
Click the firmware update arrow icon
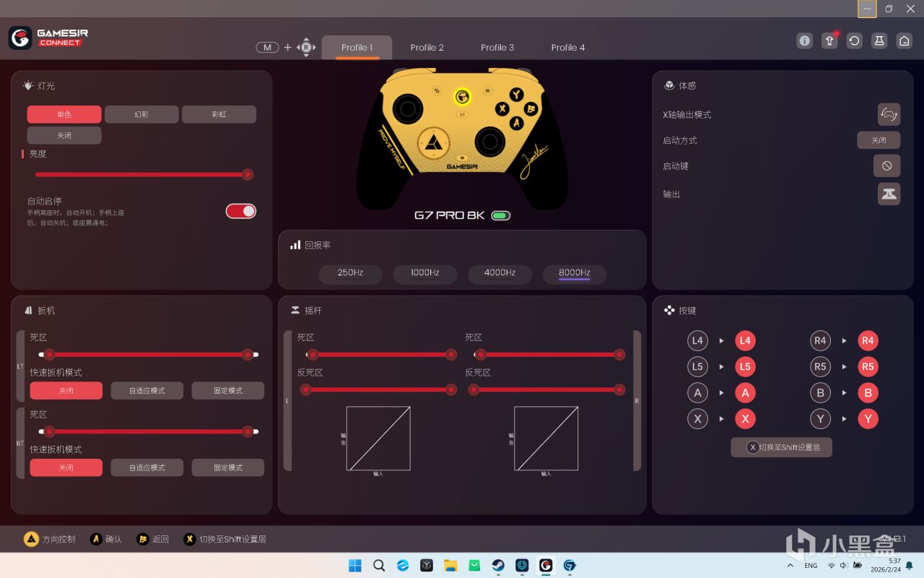[x=829, y=40]
